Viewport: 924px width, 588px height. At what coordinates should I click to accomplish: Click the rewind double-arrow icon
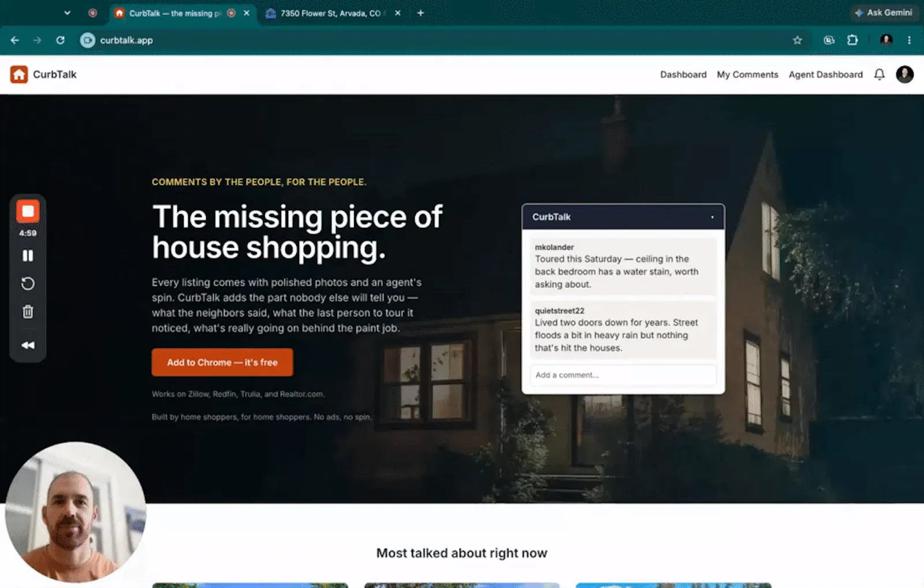click(x=28, y=345)
